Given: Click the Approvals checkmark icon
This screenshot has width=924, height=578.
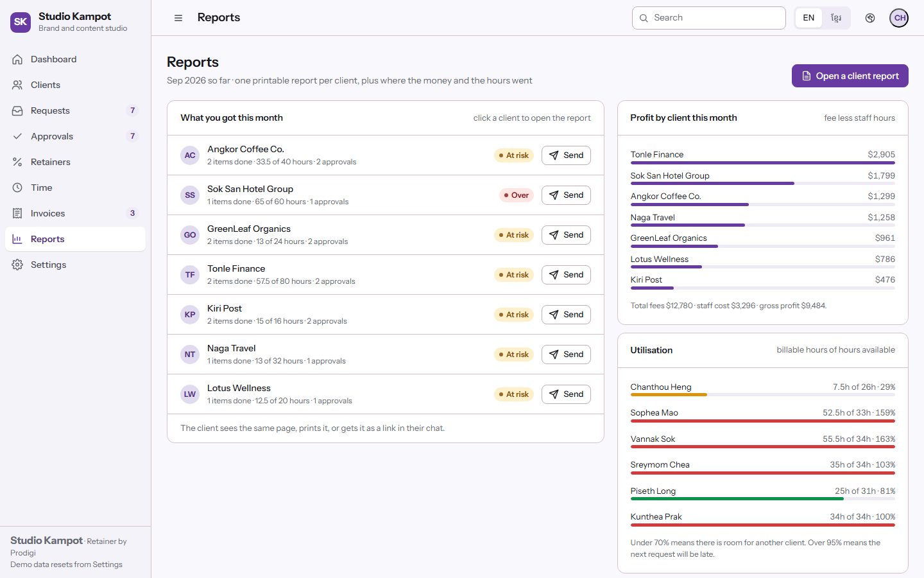Looking at the screenshot, I should point(17,136).
